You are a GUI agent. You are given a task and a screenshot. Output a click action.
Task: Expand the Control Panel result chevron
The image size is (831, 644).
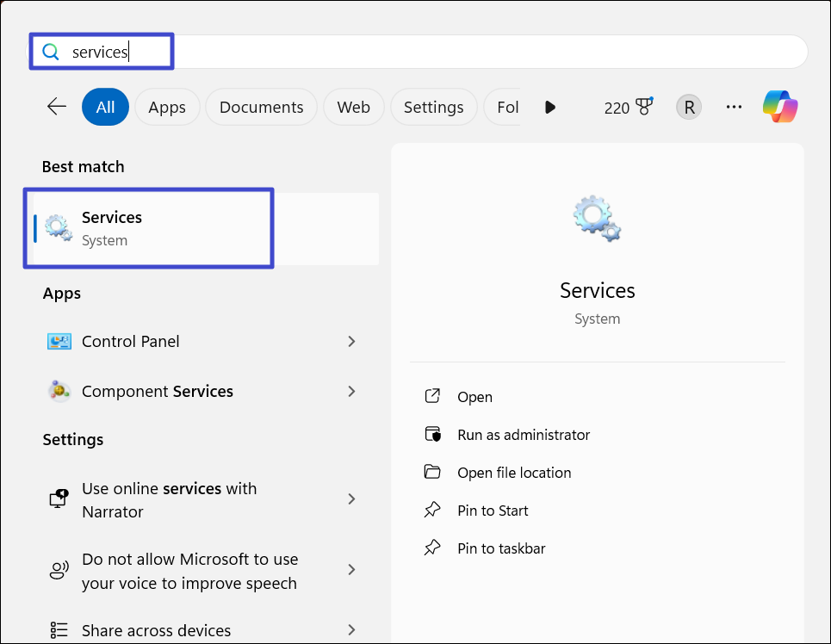pos(351,342)
